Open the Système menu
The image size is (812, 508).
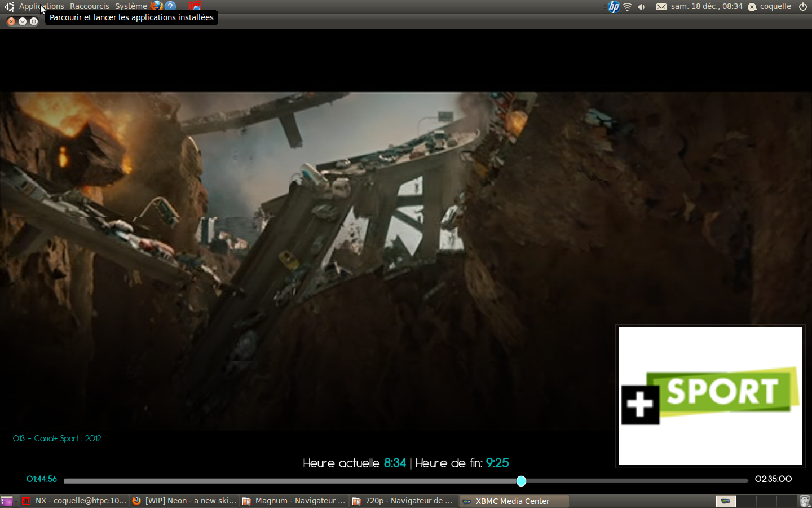(x=131, y=6)
